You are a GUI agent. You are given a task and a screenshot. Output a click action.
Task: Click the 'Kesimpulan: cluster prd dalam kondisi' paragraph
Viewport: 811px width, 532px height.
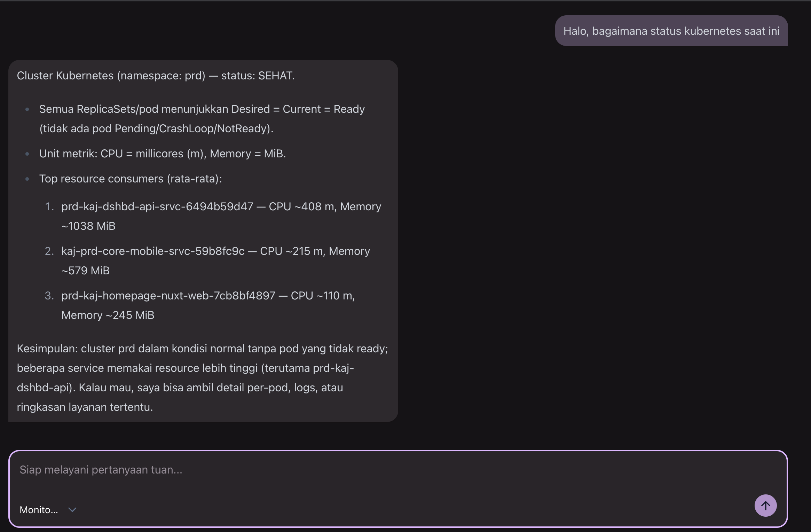(x=202, y=349)
